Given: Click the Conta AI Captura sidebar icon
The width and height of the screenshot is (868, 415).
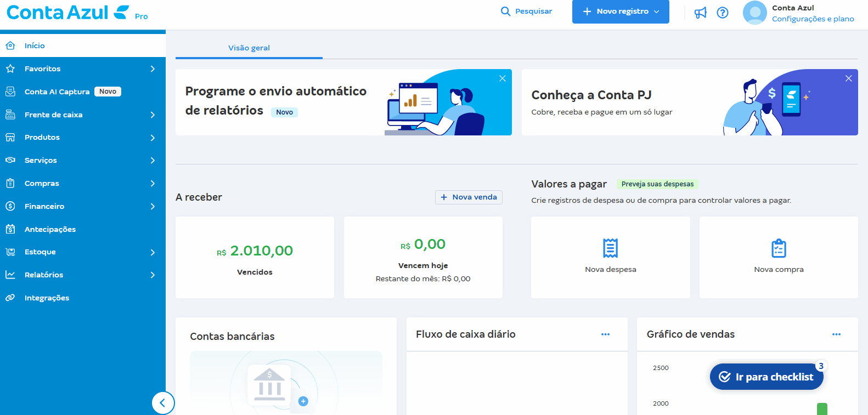Looking at the screenshot, I should (10, 92).
